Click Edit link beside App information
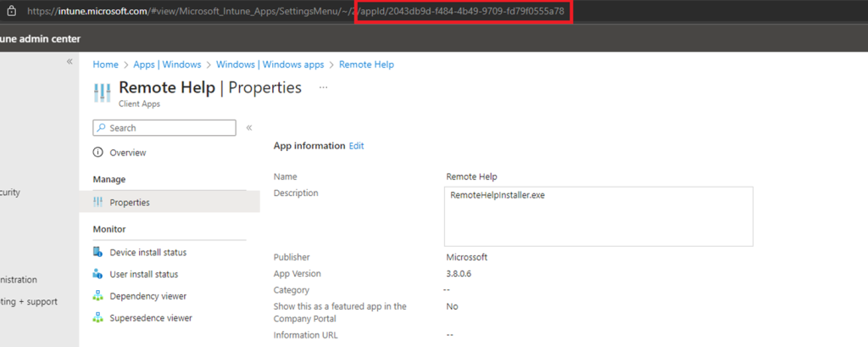This screenshot has height=347, width=868. pyautogui.click(x=356, y=146)
